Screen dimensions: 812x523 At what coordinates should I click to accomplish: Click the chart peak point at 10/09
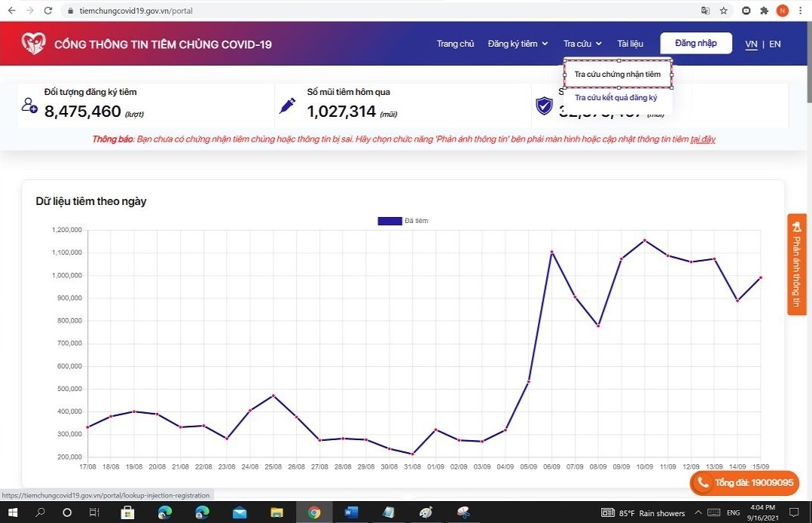[x=644, y=240]
